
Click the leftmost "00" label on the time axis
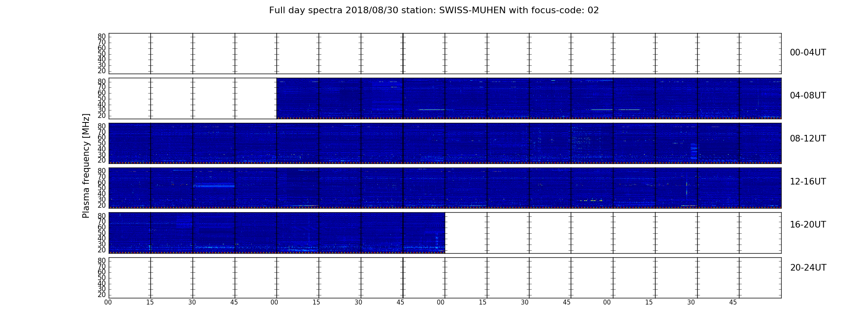(x=108, y=302)
